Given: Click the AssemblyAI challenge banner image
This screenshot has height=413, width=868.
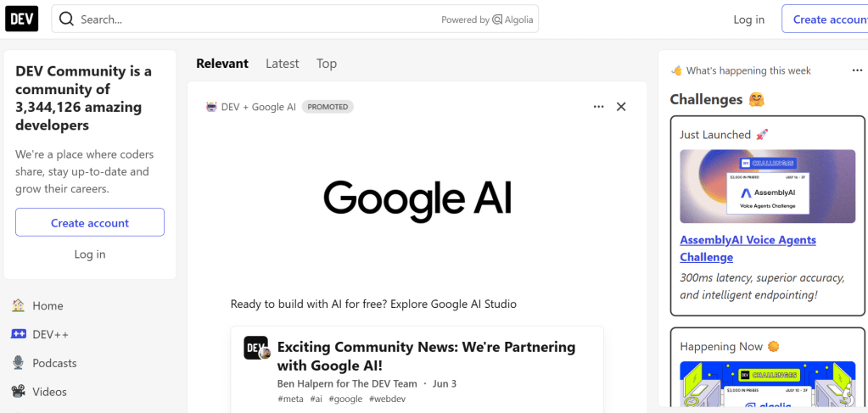Looking at the screenshot, I should 767,187.
